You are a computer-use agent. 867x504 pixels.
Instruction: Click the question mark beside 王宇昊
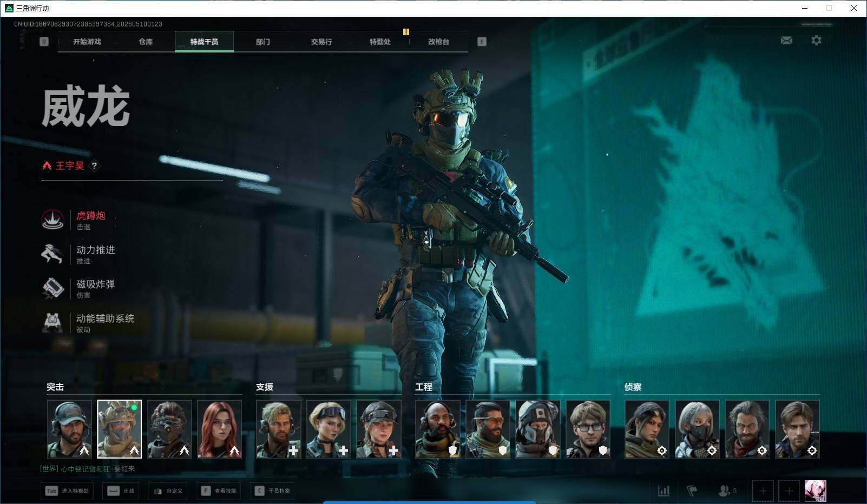point(94,166)
